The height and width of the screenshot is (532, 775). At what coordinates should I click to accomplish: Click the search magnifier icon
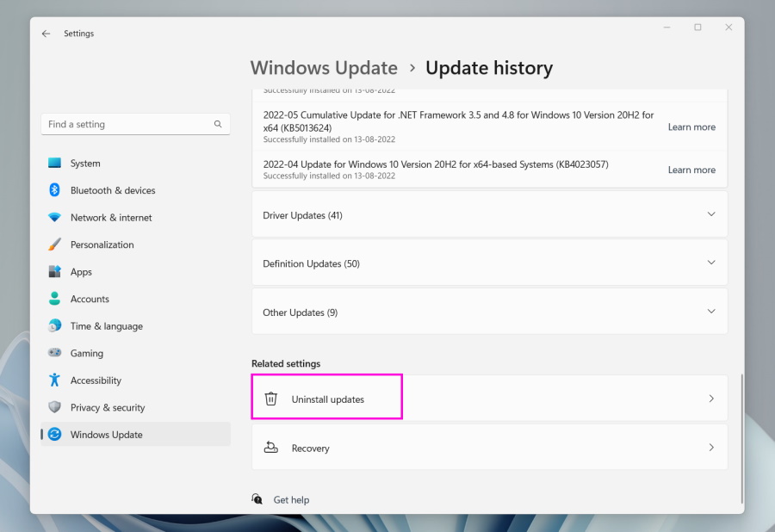click(218, 124)
